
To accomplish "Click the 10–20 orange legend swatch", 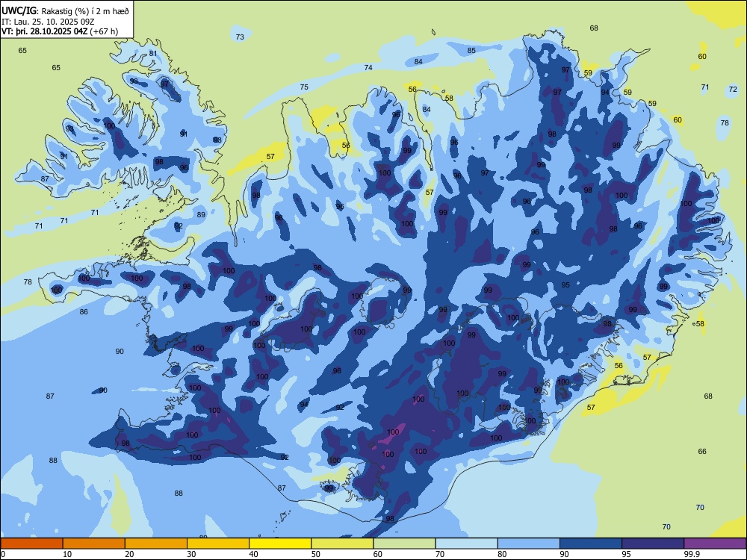I will point(94,544).
